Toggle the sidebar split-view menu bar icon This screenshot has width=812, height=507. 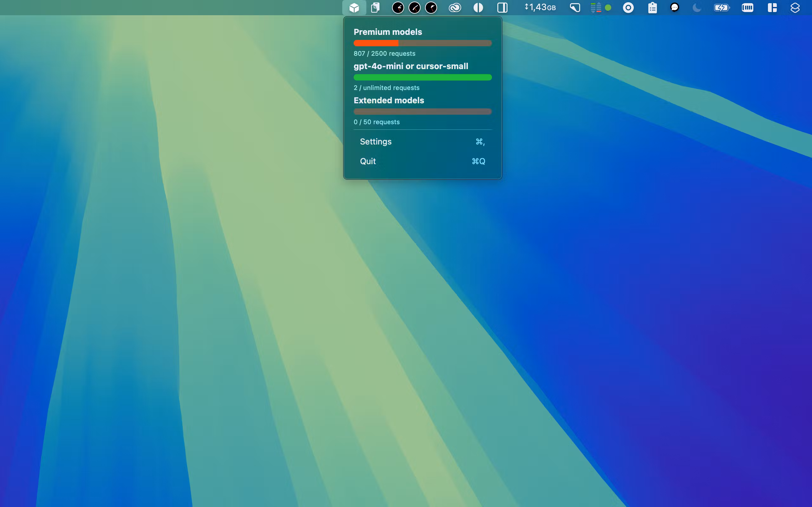click(502, 7)
